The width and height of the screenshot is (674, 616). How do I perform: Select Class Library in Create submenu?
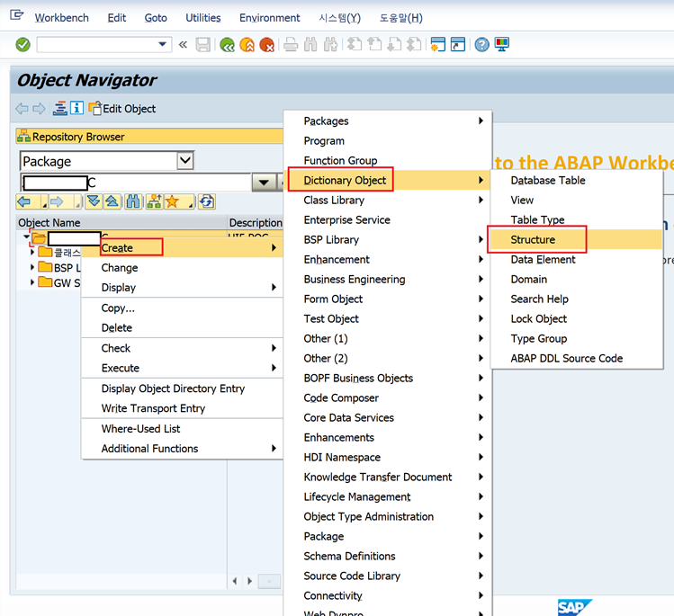(387, 200)
